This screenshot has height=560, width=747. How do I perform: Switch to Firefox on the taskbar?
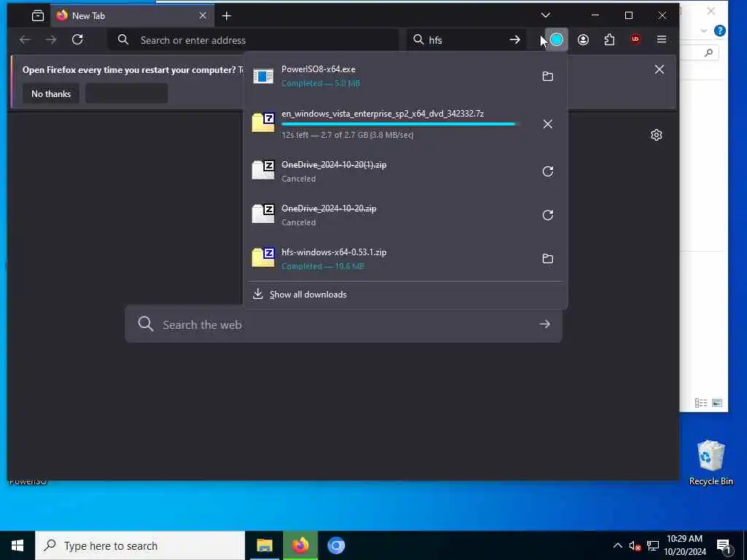[300, 545]
